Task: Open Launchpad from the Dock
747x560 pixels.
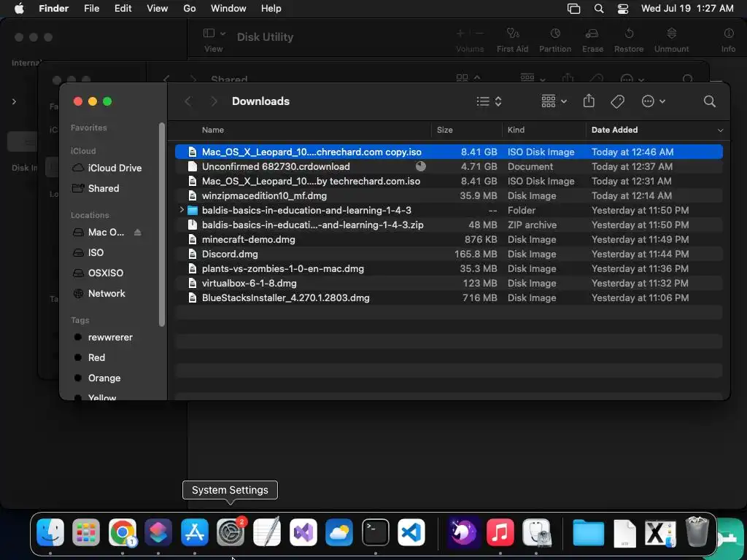Action: point(86,532)
